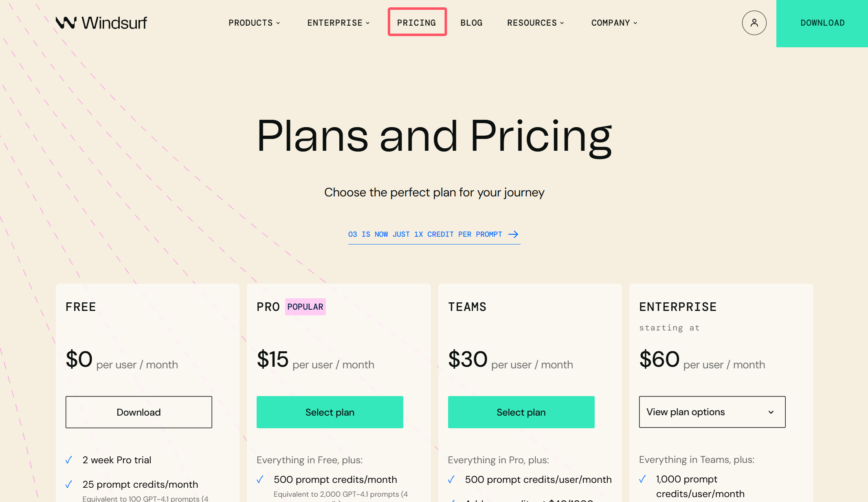Select plan for Teams at $30
The width and height of the screenshot is (868, 502).
521,412
